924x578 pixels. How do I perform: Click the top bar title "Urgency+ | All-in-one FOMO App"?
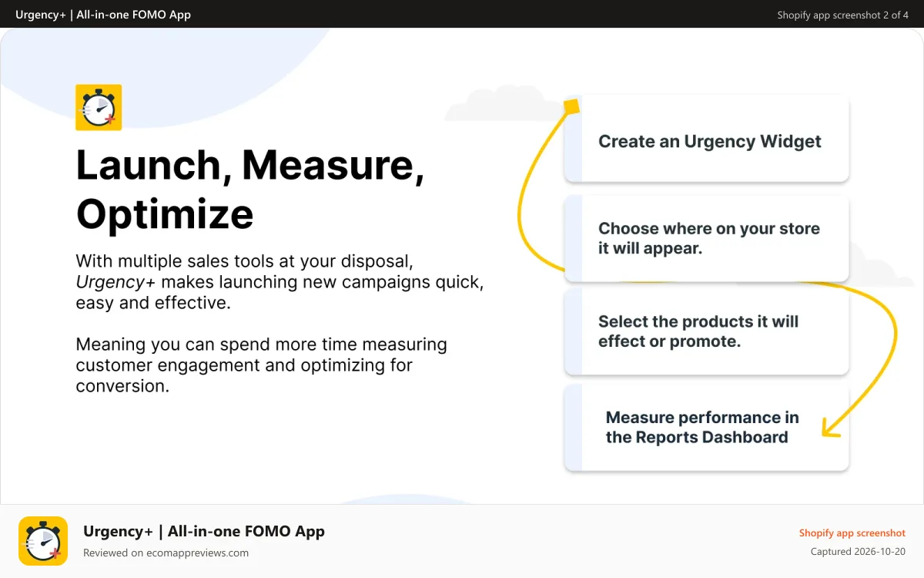pos(103,15)
